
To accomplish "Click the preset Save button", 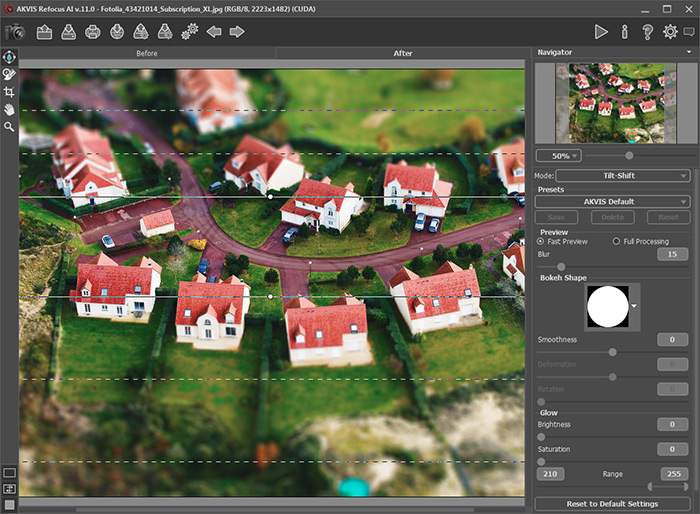I will (x=556, y=217).
